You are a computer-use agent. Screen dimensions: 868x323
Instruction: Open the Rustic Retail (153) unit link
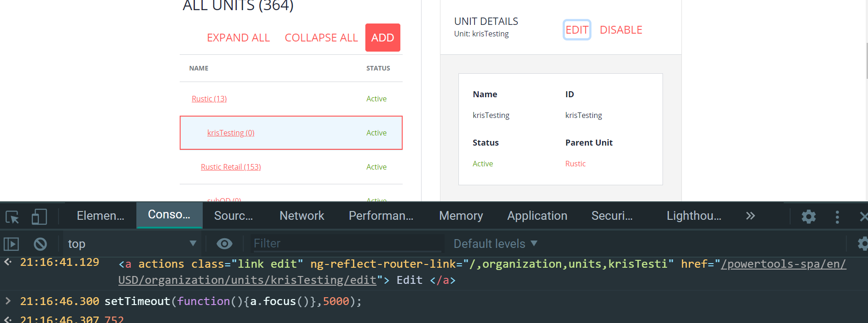(231, 167)
